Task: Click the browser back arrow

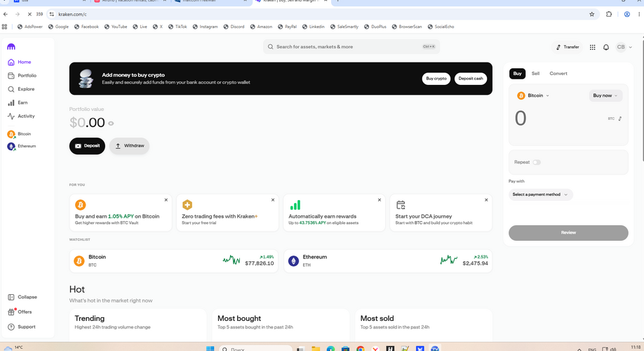Action: tap(6, 14)
